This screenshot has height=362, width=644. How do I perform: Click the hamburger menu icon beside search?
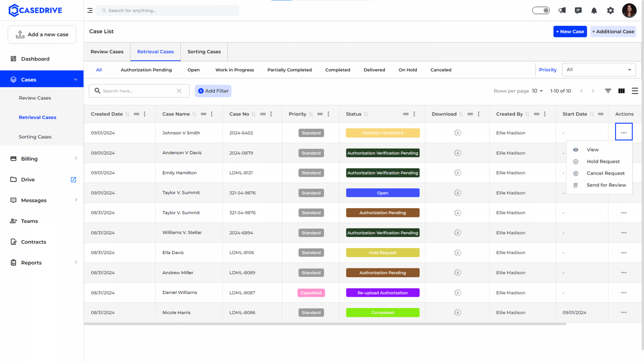(x=90, y=11)
